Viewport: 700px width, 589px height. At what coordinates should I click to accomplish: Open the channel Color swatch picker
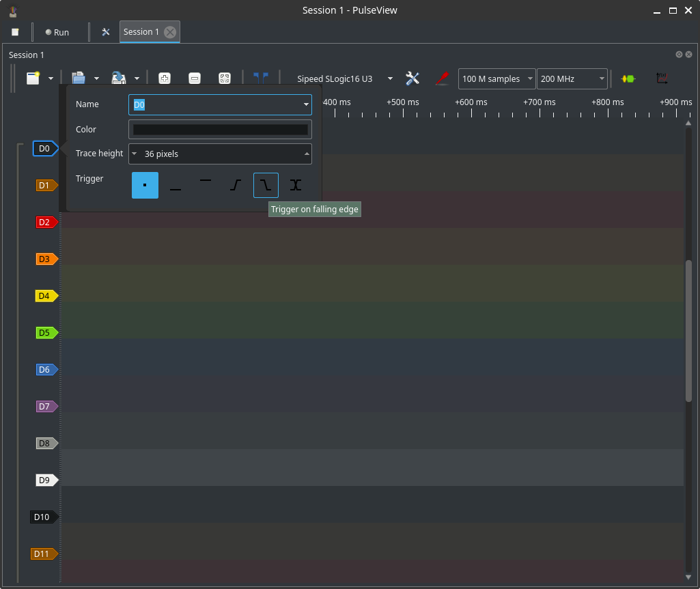point(220,130)
